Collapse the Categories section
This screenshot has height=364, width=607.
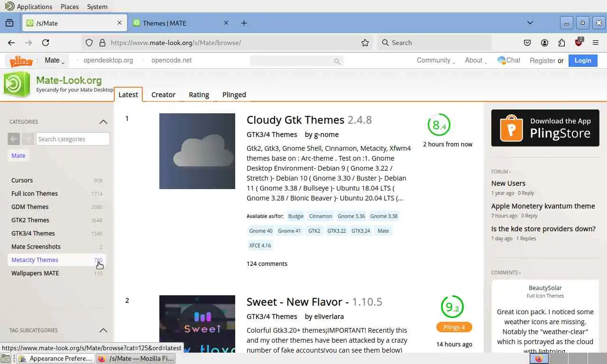103,122
